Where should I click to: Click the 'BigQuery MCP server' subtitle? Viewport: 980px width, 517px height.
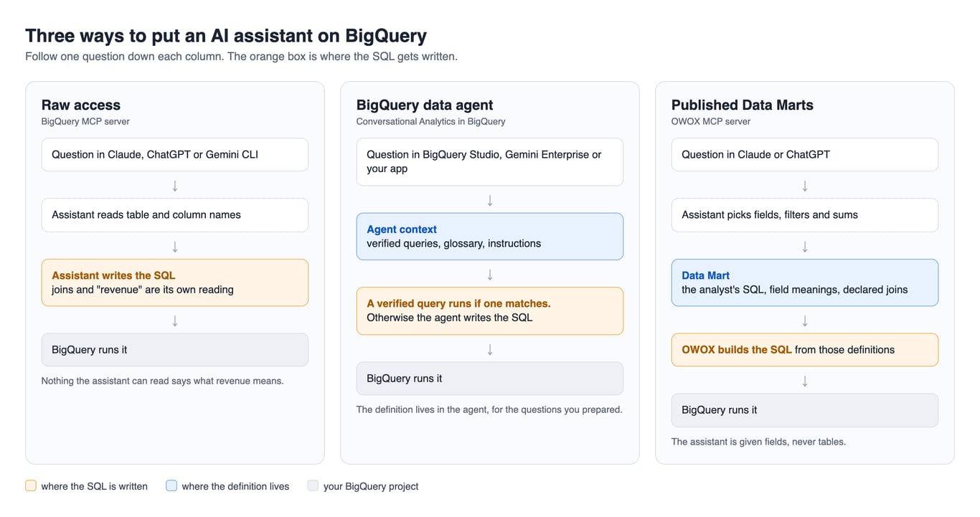point(85,121)
